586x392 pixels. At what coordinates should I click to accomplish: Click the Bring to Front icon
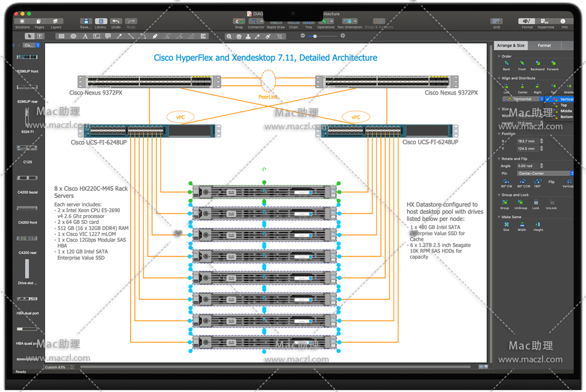point(522,64)
